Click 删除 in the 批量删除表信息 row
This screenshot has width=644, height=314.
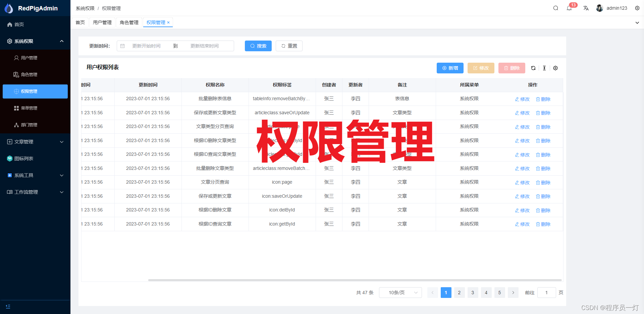tap(543, 99)
